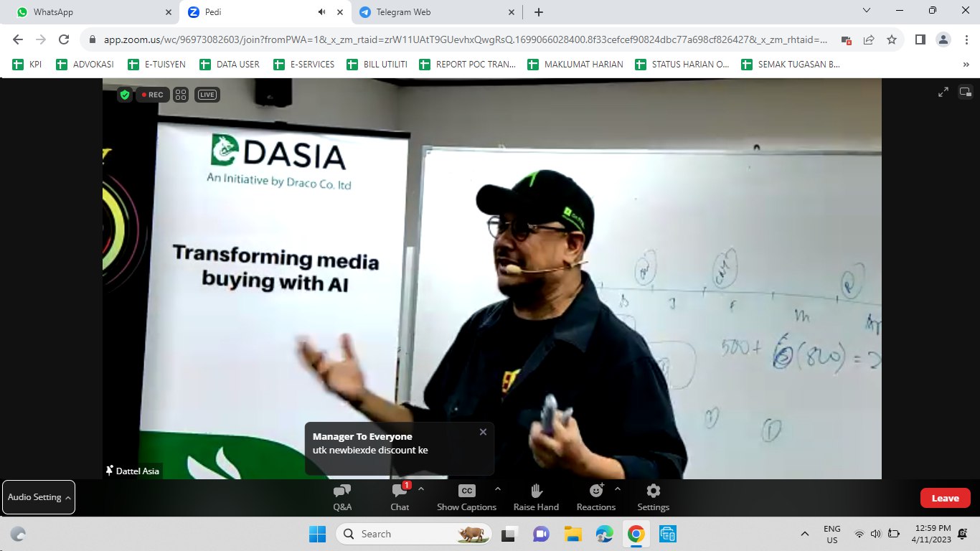Open the SEMAK TUGASAN bookmark
This screenshot has width=980, height=551.
(x=791, y=65)
